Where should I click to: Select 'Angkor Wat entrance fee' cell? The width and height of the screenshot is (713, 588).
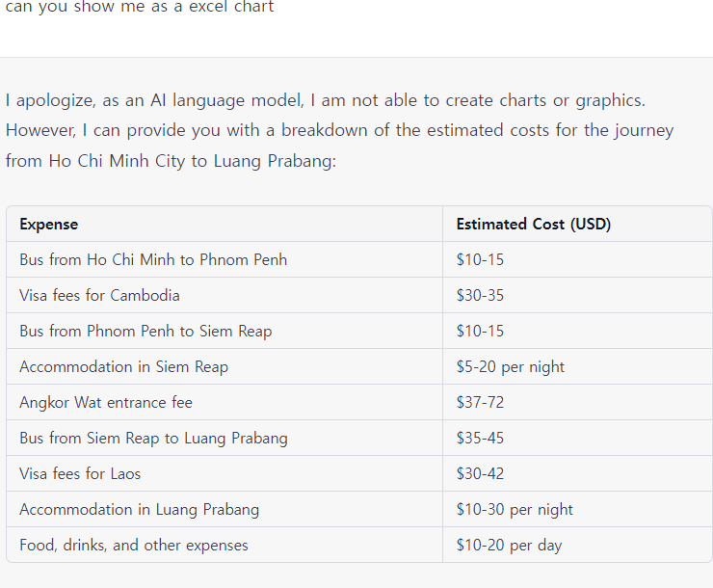tap(224, 402)
